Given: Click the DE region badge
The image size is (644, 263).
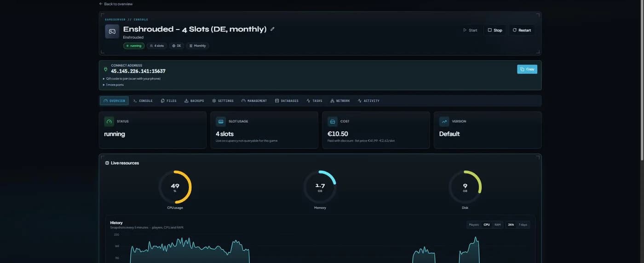Looking at the screenshot, I should click(177, 46).
